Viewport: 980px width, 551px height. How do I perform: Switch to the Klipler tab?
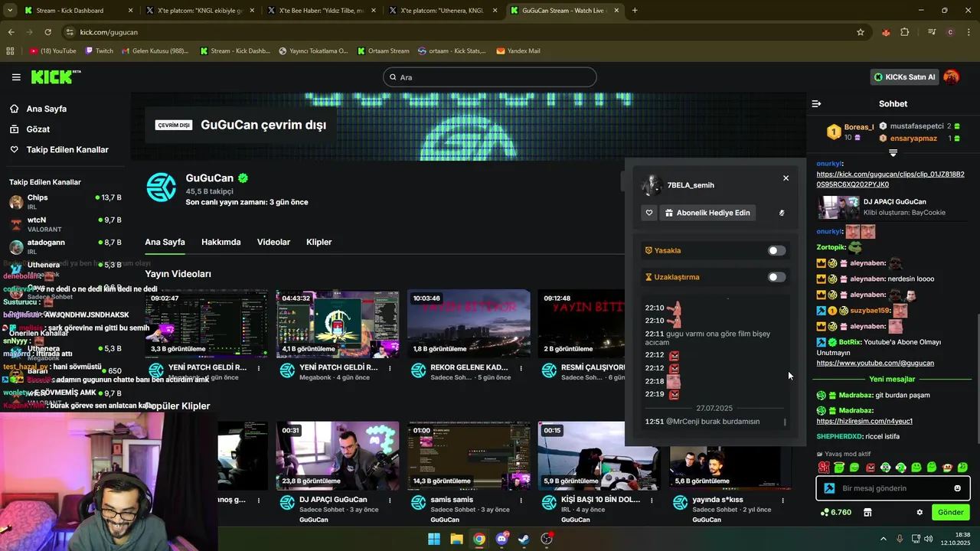(318, 242)
